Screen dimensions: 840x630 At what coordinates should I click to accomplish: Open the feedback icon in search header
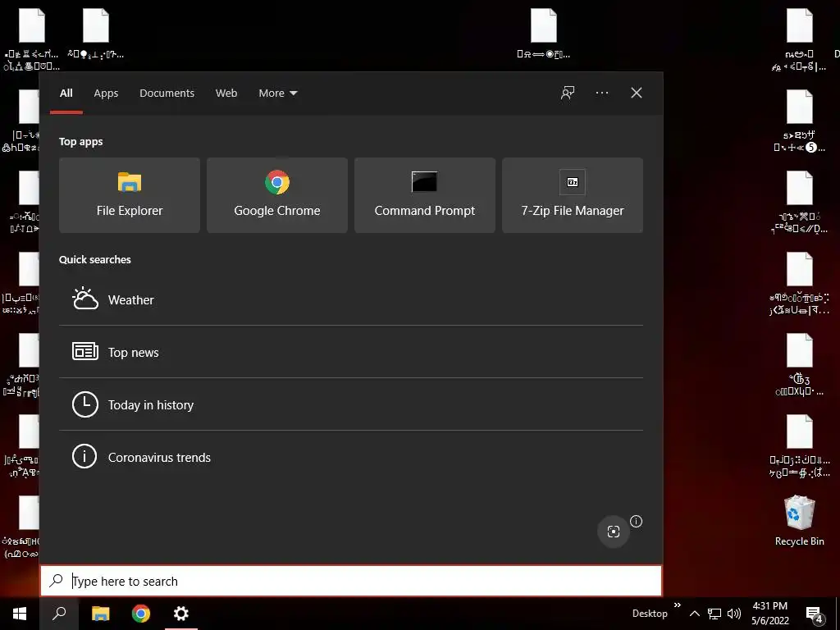point(568,94)
